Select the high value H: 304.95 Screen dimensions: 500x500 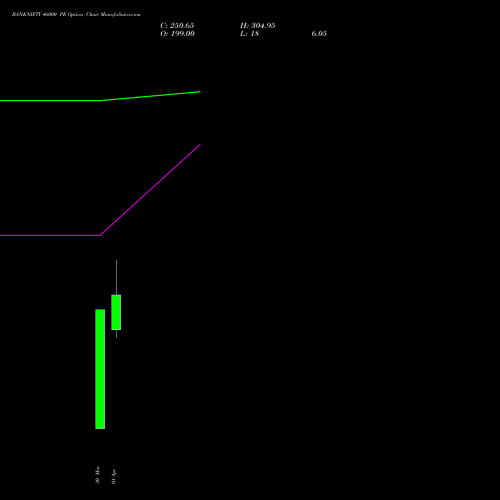coord(257,26)
